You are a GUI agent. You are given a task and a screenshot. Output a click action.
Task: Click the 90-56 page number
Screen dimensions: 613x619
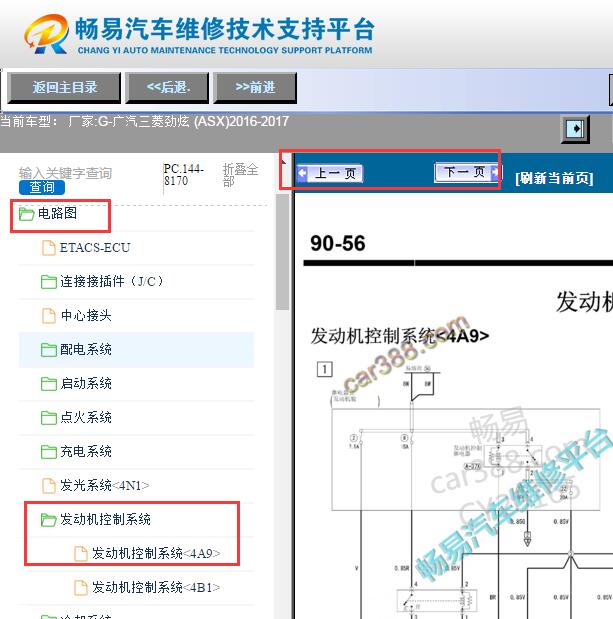337,243
